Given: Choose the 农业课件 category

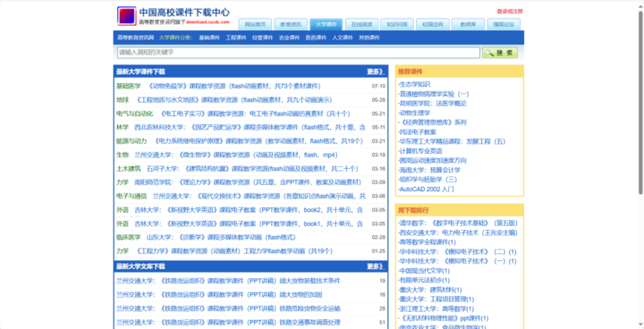Looking at the screenshot, I should click(x=289, y=38).
